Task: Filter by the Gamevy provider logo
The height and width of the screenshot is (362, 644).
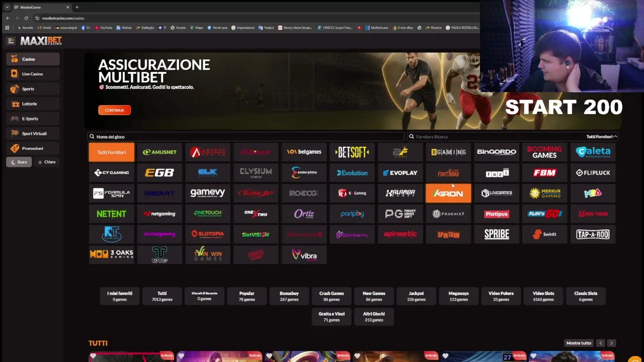Action: coord(208,193)
